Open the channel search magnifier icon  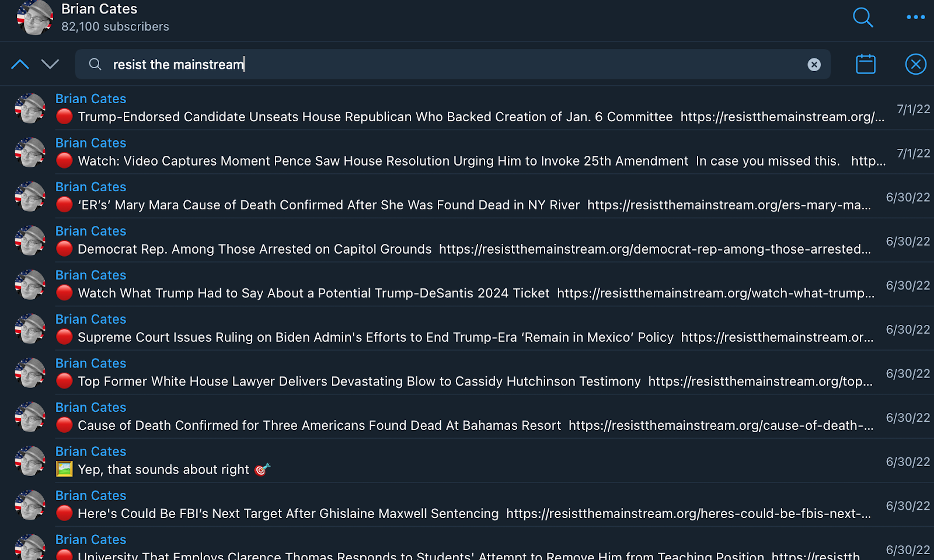tap(863, 18)
